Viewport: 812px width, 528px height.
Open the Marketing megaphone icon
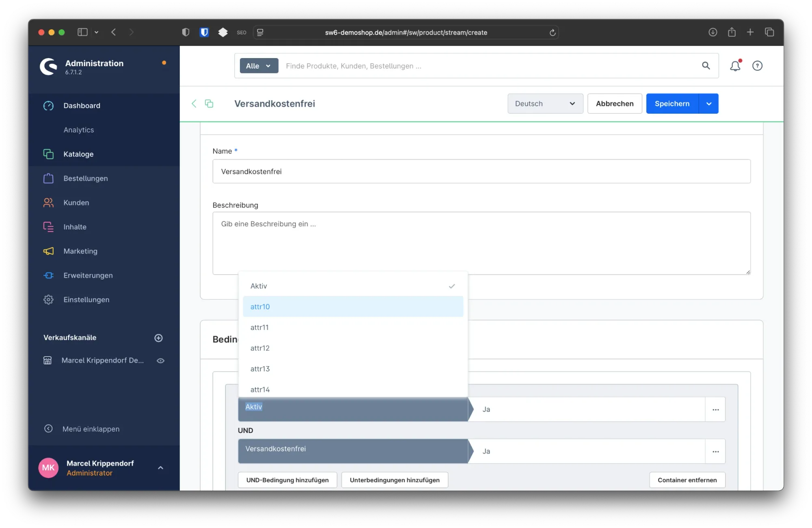(48, 251)
